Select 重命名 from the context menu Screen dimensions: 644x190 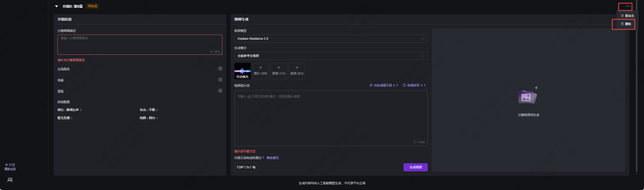(x=627, y=16)
